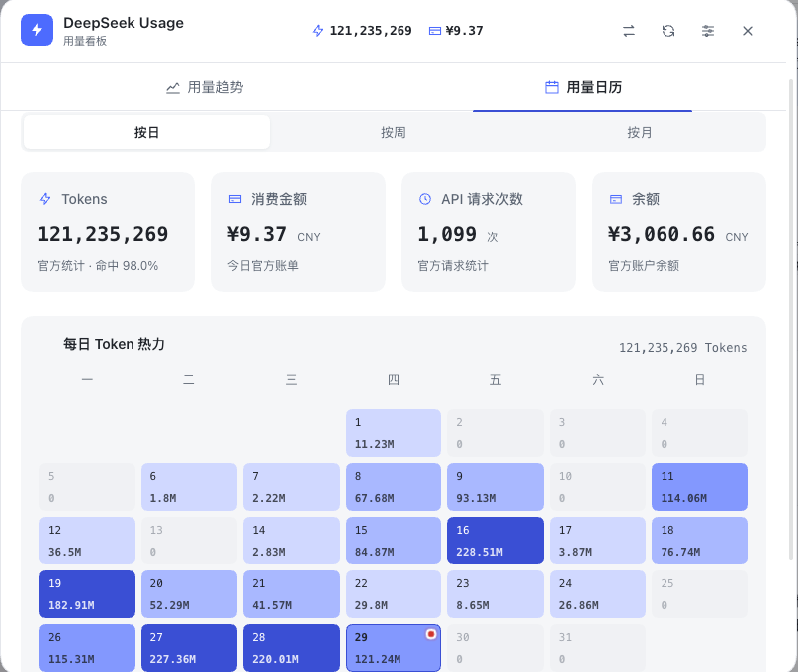
Task: Click the 消费金额 card icon
Action: coord(234,199)
